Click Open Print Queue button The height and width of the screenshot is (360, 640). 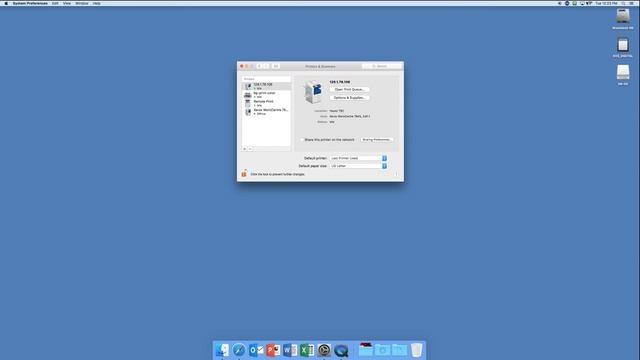[349, 89]
